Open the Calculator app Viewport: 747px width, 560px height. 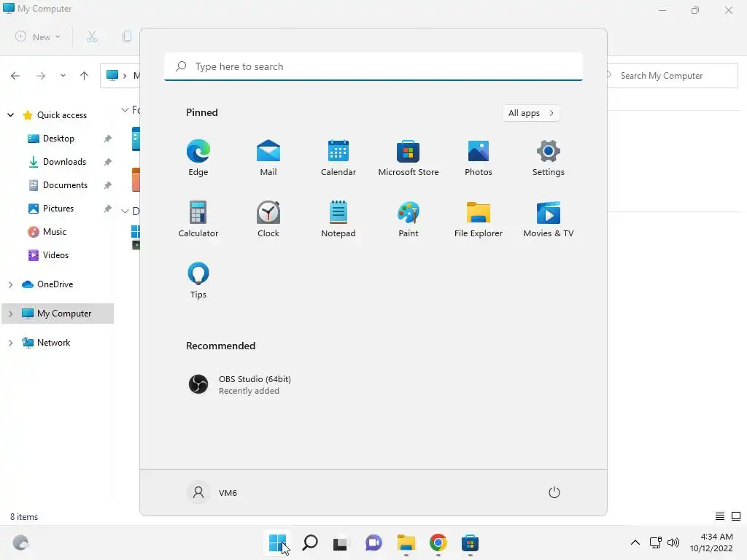click(198, 219)
